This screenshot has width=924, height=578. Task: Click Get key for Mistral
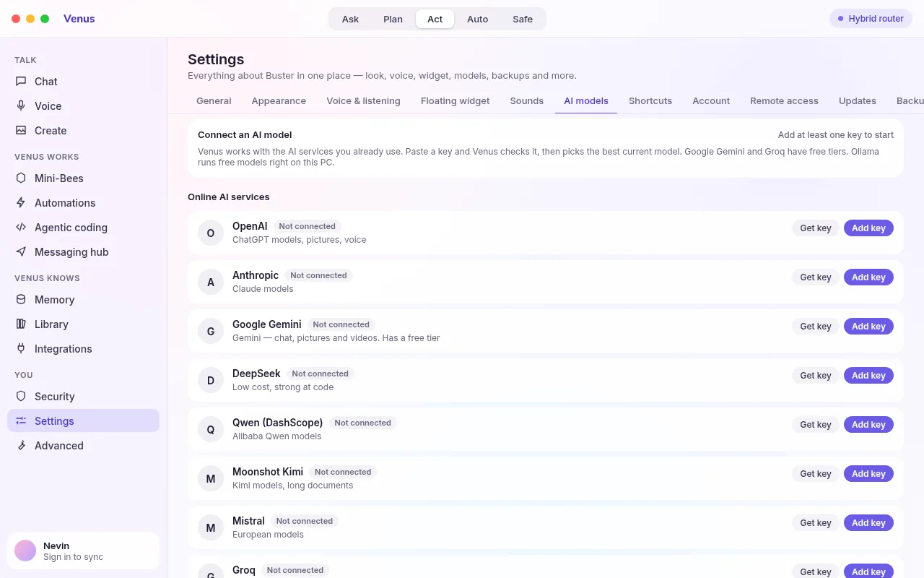tap(816, 523)
